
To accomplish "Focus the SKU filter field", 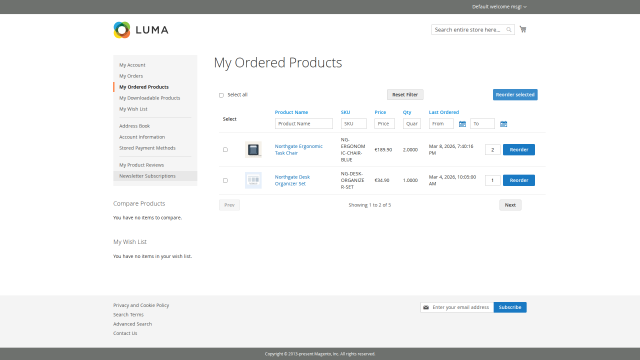I will coord(353,124).
